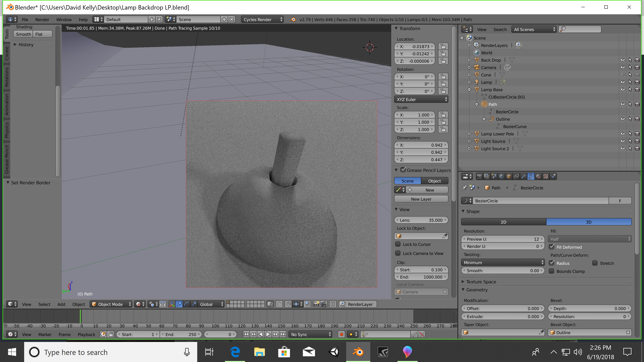This screenshot has height=362, width=644.
Task: Enable Bounds Clamp checkbox
Action: point(552,271)
